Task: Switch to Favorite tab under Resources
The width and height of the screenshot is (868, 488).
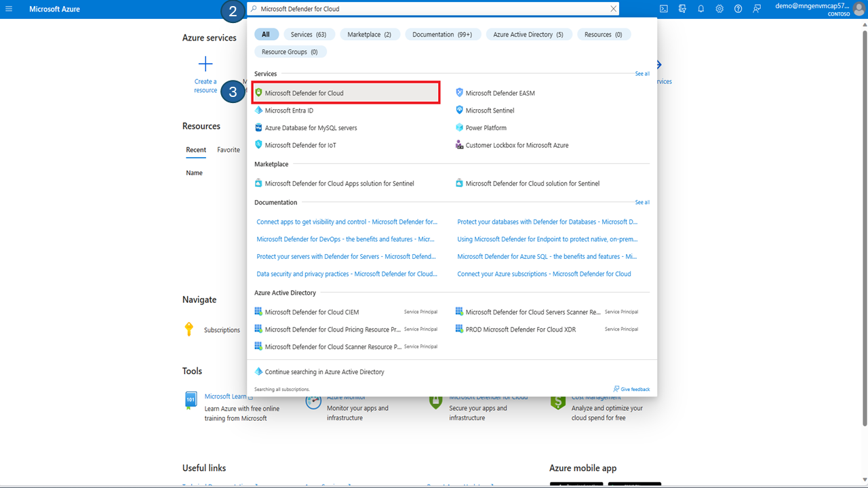Action: tap(229, 150)
